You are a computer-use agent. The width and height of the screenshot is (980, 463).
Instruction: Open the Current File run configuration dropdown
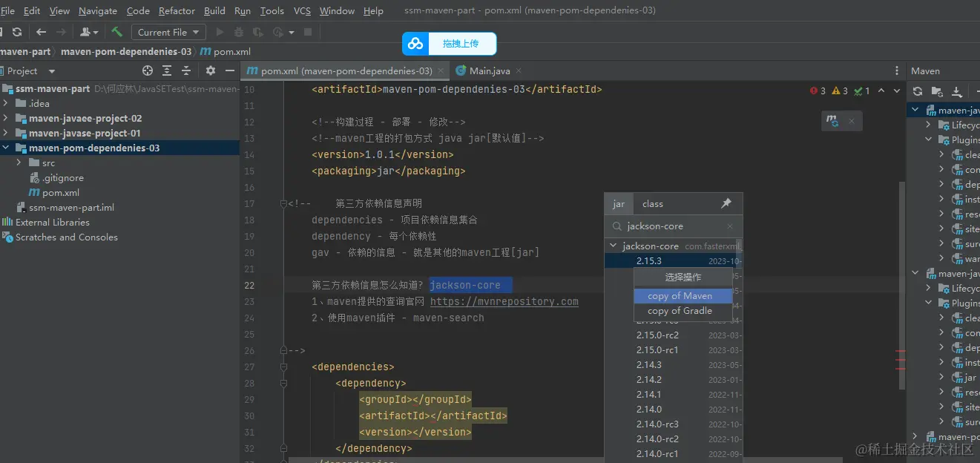coord(168,32)
